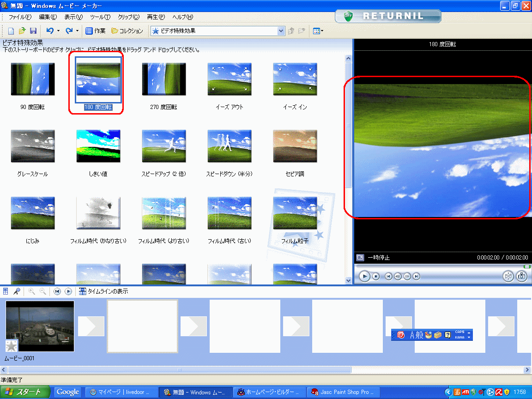Click the effect star on ムービー_0001 clip
The width and height of the screenshot is (532, 399).
tap(11, 346)
